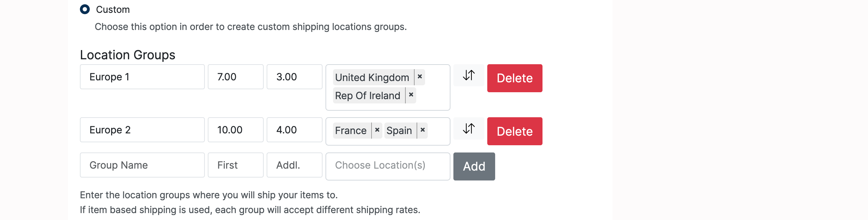Remove Rep Of Ireland location tag
Viewport: 868px width, 220px height.
411,95
